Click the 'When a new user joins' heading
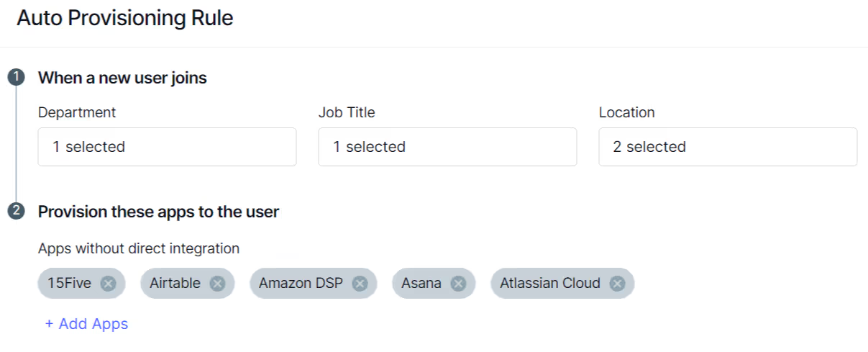The height and width of the screenshot is (352, 868). click(x=122, y=78)
